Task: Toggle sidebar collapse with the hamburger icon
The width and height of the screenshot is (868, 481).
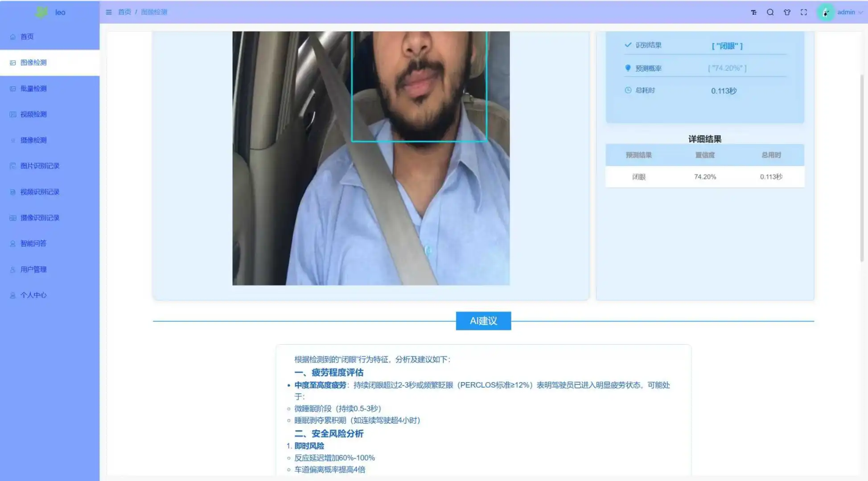Action: 109,12
